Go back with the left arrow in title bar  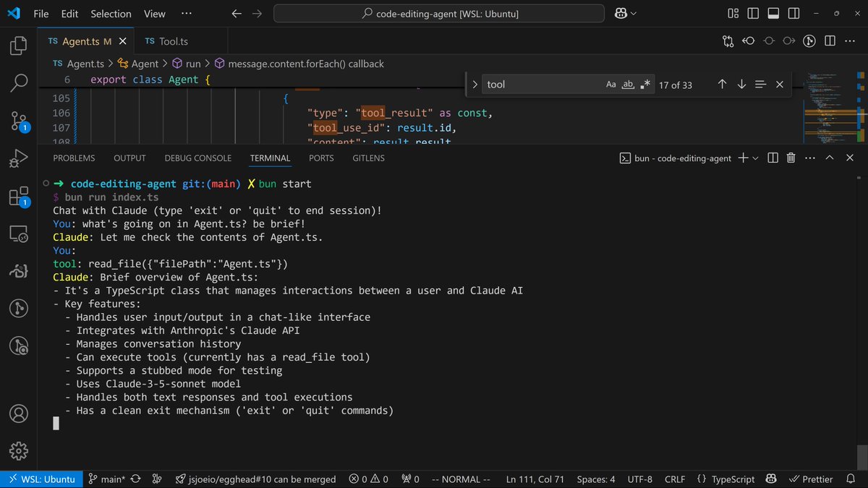[x=237, y=14]
